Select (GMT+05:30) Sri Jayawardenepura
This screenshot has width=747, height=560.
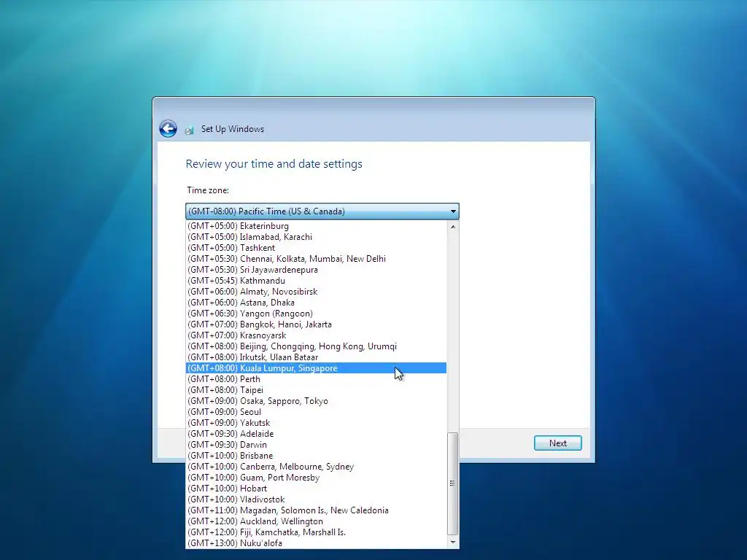pyautogui.click(x=316, y=270)
